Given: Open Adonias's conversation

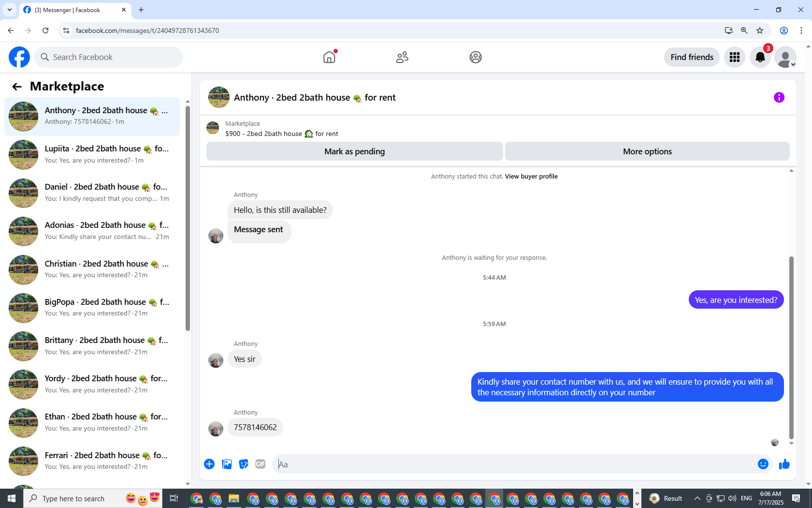Looking at the screenshot, I should click(x=92, y=231).
